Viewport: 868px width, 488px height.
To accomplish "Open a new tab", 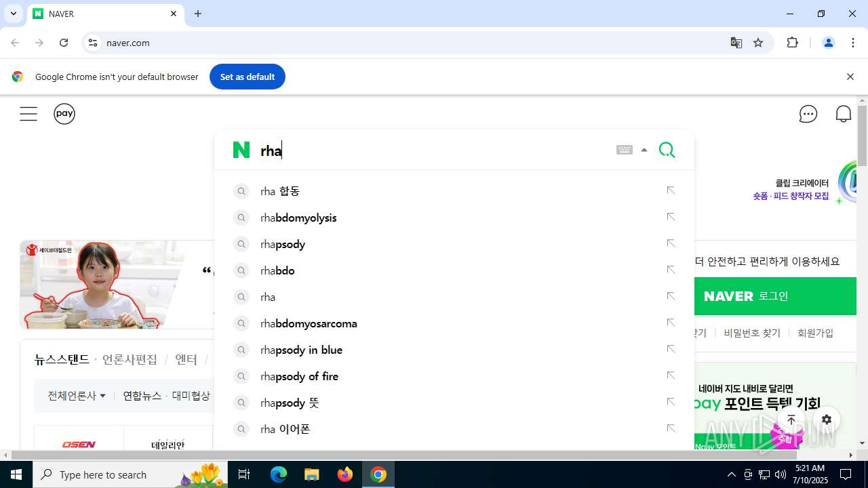I will click(198, 14).
